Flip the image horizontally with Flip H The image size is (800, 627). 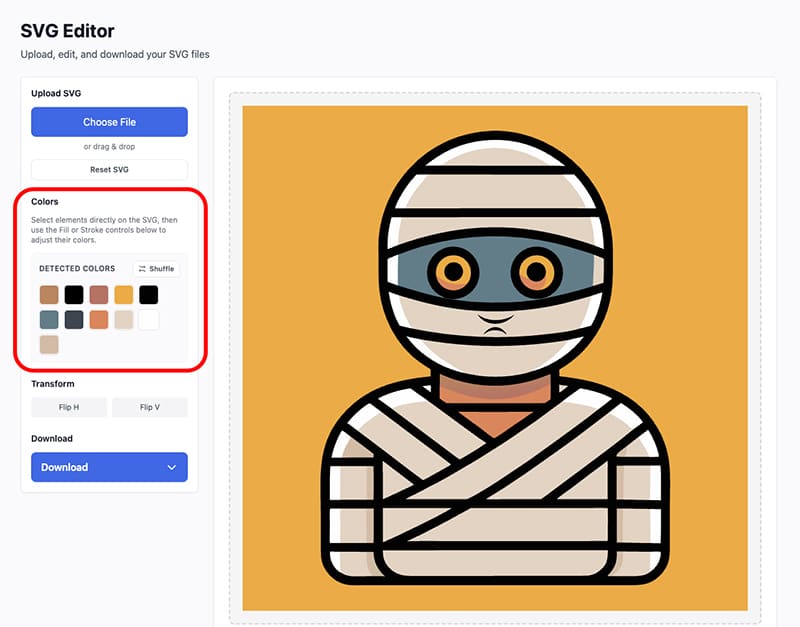pos(68,407)
